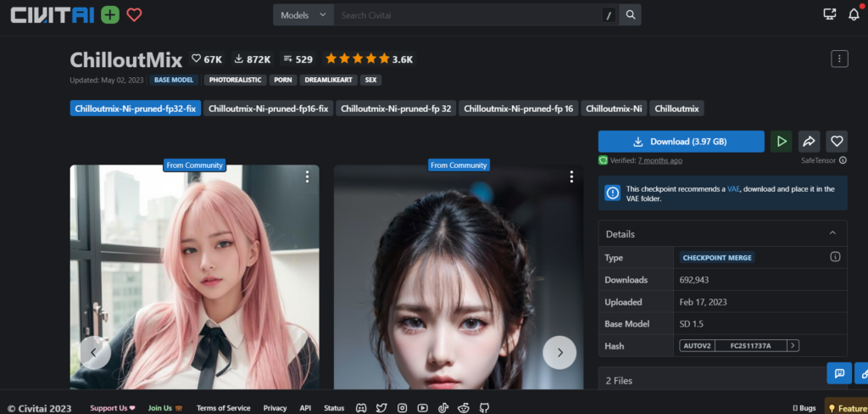The height and width of the screenshot is (414, 868).
Task: Expand the 2 Files section
Action: click(x=722, y=380)
